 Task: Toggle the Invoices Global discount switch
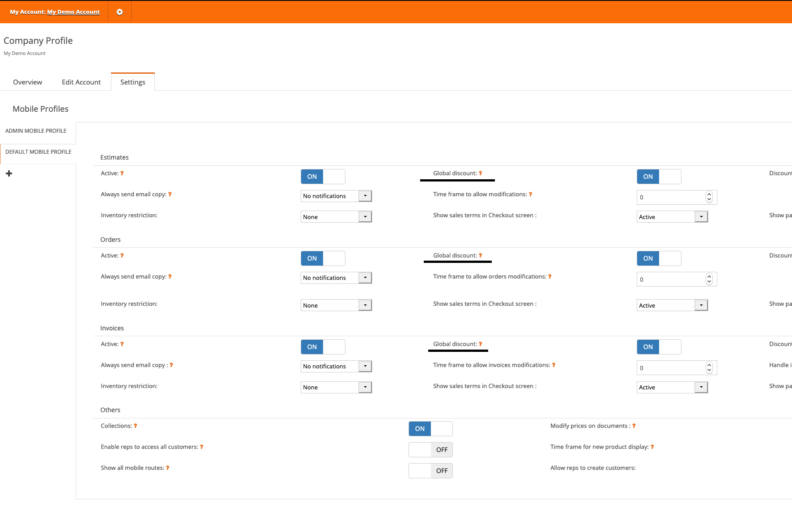pyautogui.click(x=659, y=347)
